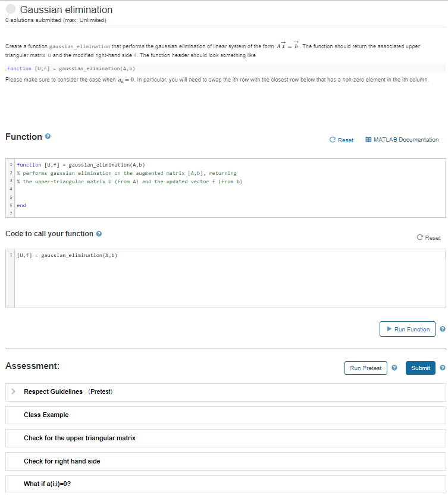Screen dimensions: 448x495
Task: Open the help icon beside Run Function
Action: (x=443, y=329)
